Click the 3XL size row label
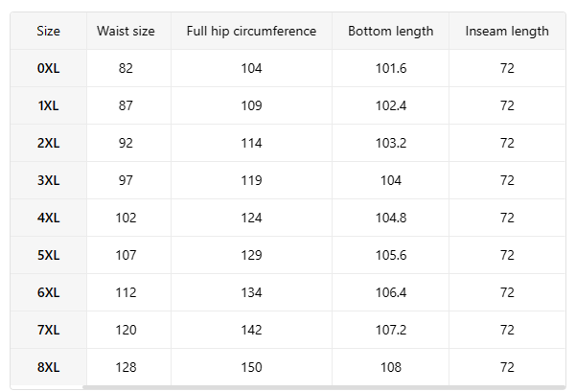This screenshot has width=576, height=392. point(49,180)
